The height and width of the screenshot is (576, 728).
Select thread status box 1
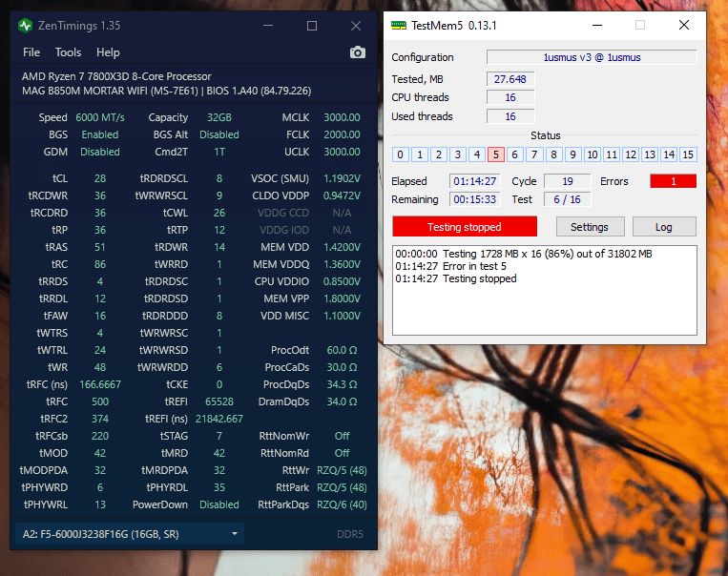[x=420, y=154]
